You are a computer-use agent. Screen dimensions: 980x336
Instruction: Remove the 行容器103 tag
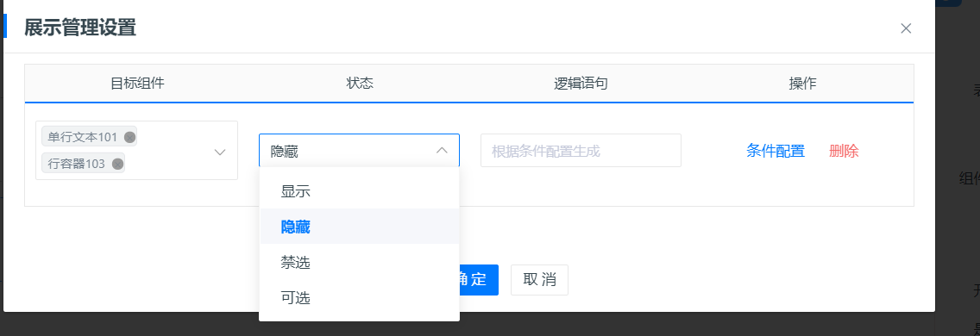click(x=117, y=165)
